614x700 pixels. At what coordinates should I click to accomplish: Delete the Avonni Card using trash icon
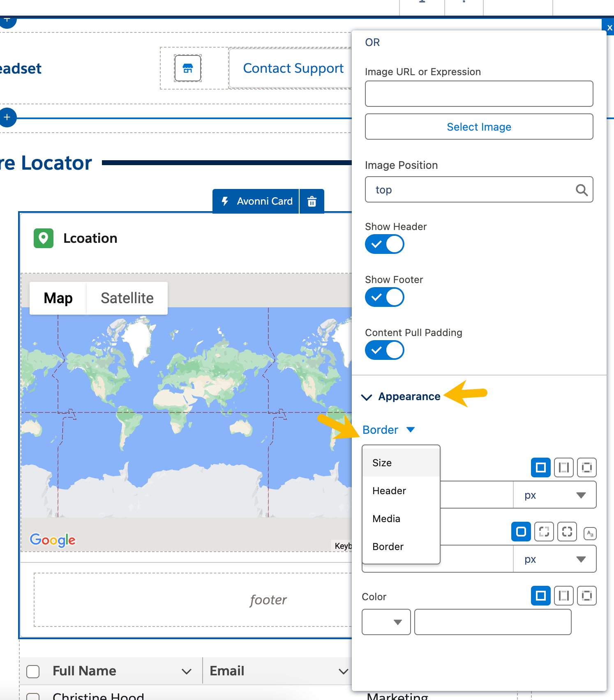(x=312, y=201)
